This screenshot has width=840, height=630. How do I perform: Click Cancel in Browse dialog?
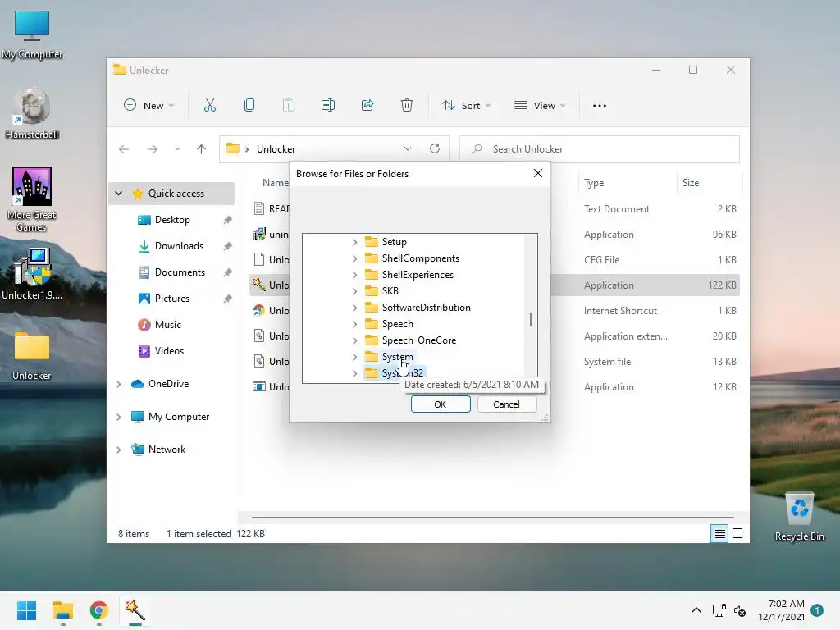point(506,404)
